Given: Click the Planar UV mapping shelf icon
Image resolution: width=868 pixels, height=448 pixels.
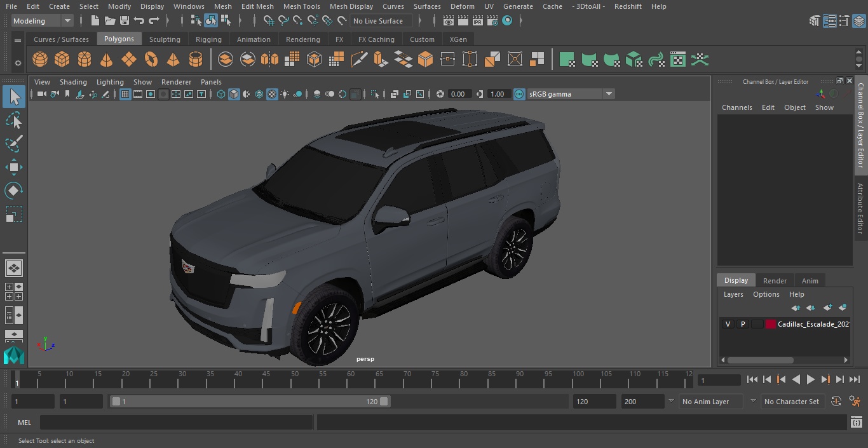Looking at the screenshot, I should pyautogui.click(x=567, y=60).
